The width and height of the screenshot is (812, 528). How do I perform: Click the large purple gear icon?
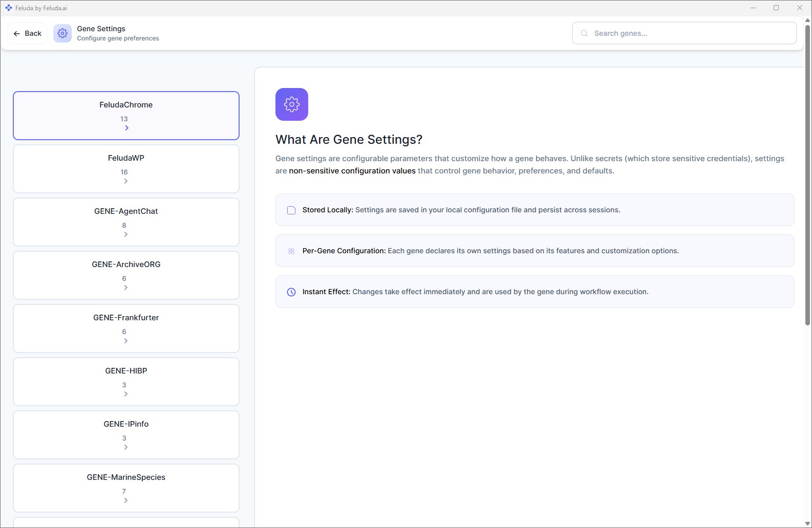point(291,104)
